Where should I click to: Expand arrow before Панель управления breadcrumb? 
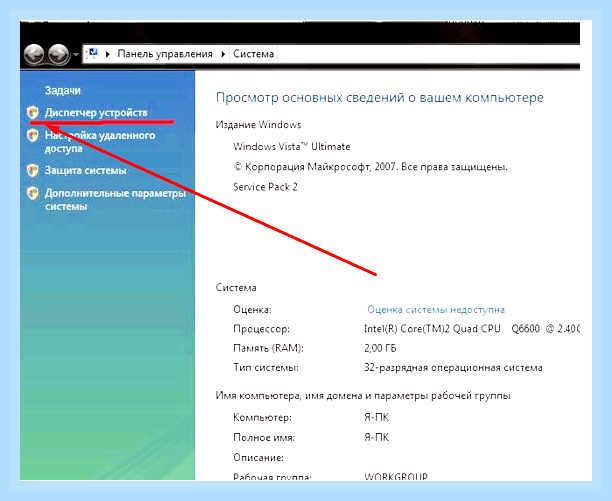pos(108,54)
